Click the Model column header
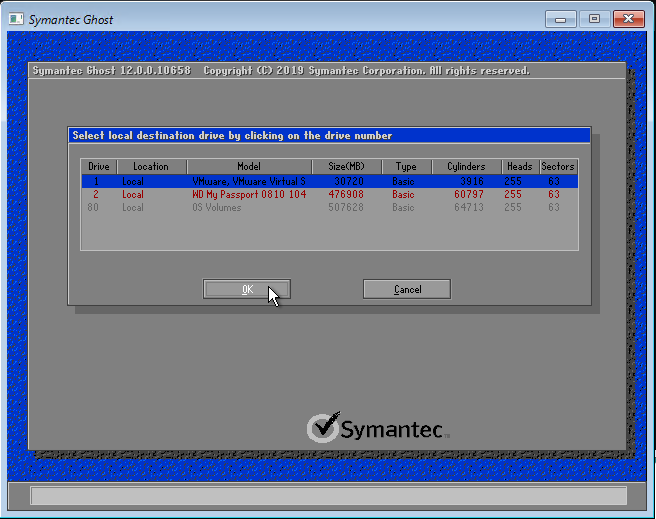656x519 pixels. [x=249, y=166]
